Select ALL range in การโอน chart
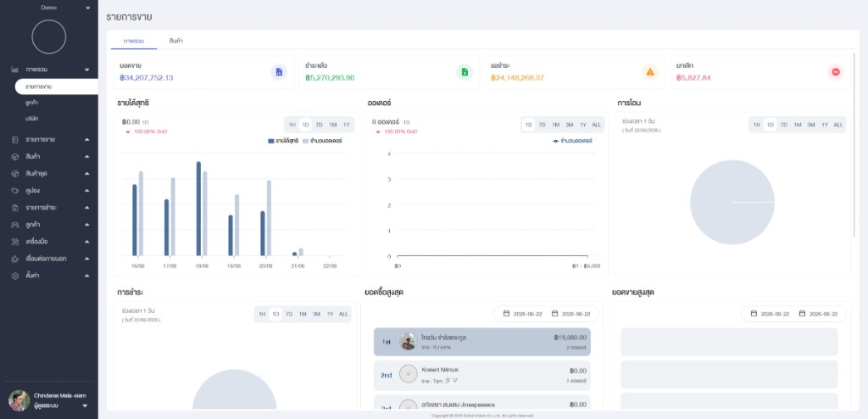 pyautogui.click(x=838, y=126)
